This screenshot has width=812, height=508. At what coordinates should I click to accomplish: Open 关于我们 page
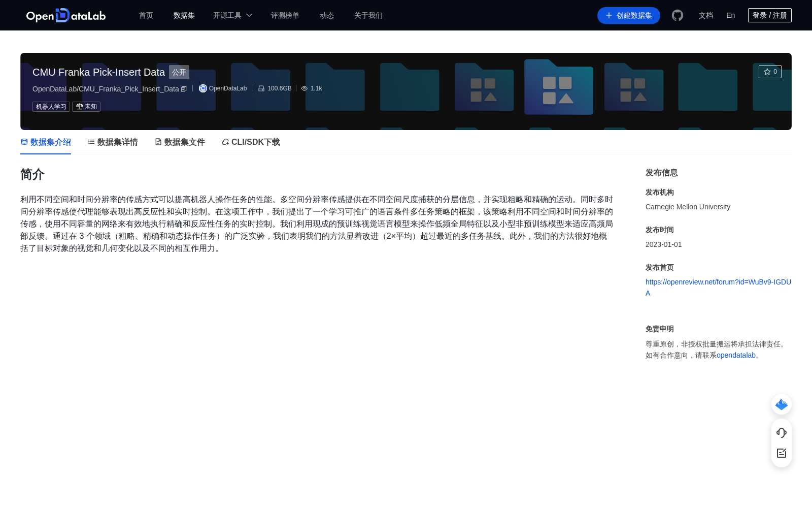pyautogui.click(x=368, y=15)
